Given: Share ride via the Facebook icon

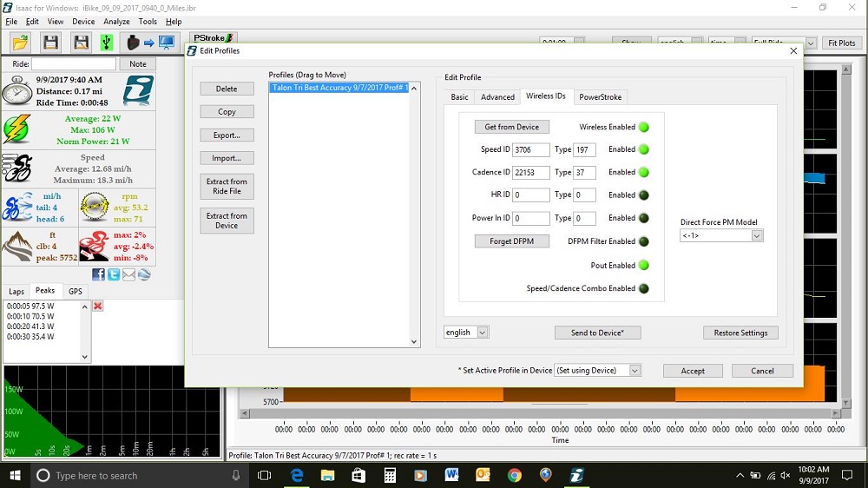Looking at the screenshot, I should pos(98,274).
